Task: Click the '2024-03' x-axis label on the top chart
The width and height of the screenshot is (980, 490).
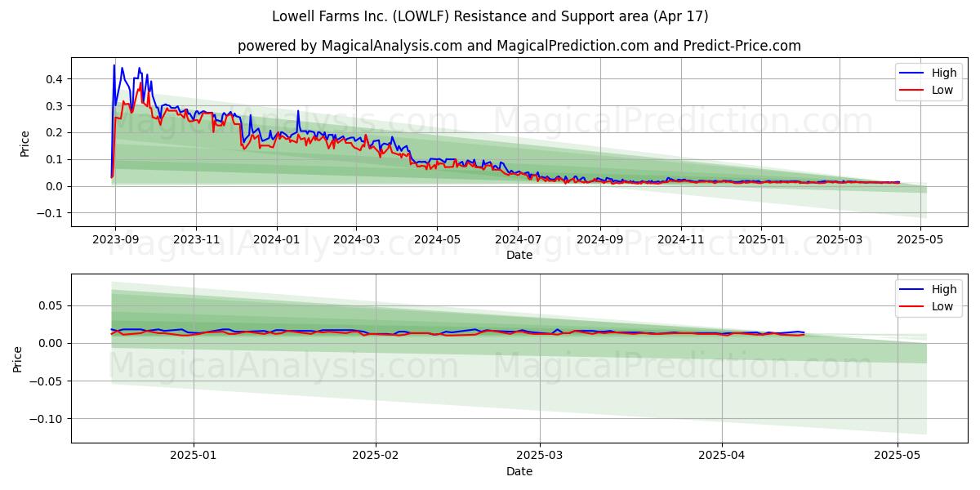Action: pos(356,240)
